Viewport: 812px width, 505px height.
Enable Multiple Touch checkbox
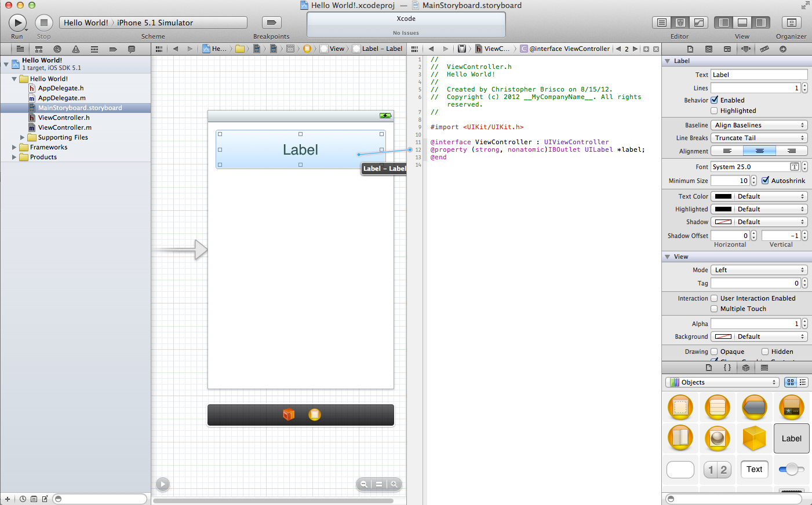[x=715, y=309]
